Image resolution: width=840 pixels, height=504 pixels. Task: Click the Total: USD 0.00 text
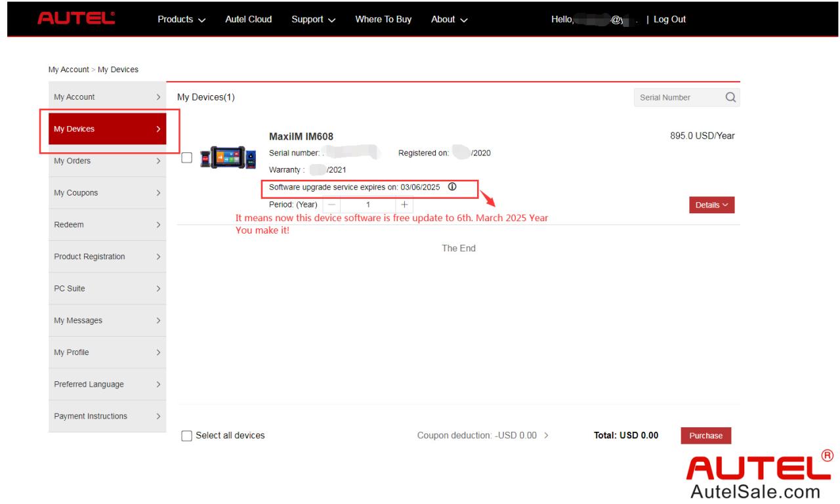[626, 435]
